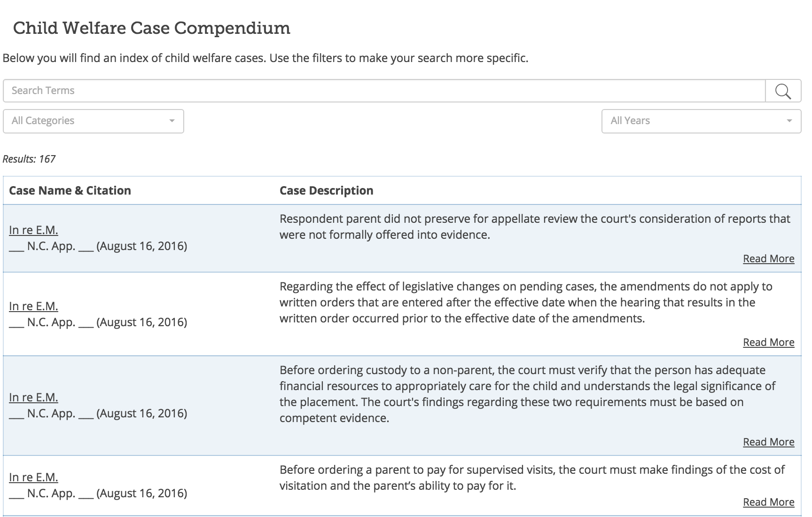Read More on the legislative changes case
Image resolution: width=812 pixels, height=517 pixels.
(768, 343)
